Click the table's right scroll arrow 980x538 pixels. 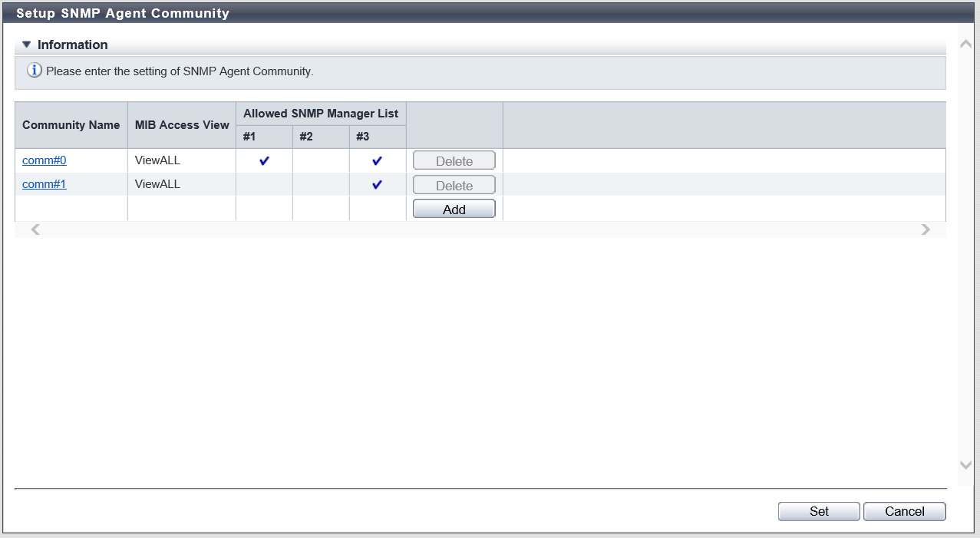[x=926, y=229]
